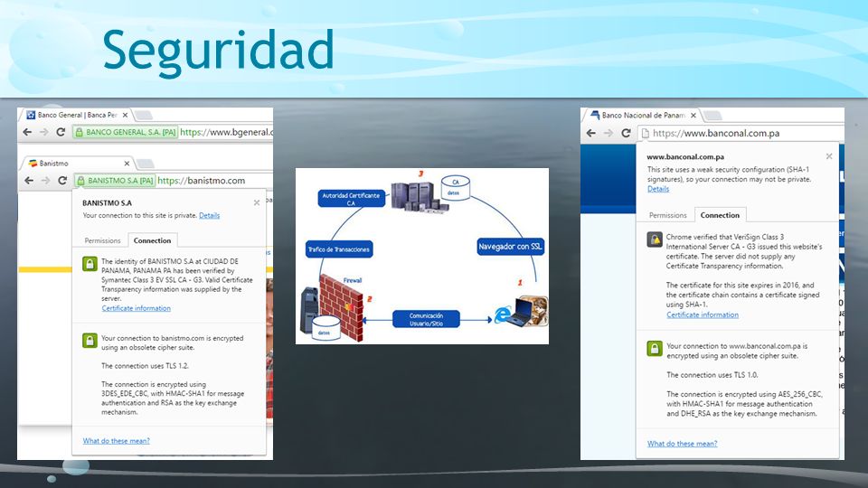Click encrypted connection padlock icon in Banistmo popup
The height and width of the screenshot is (488, 868).
[90, 341]
